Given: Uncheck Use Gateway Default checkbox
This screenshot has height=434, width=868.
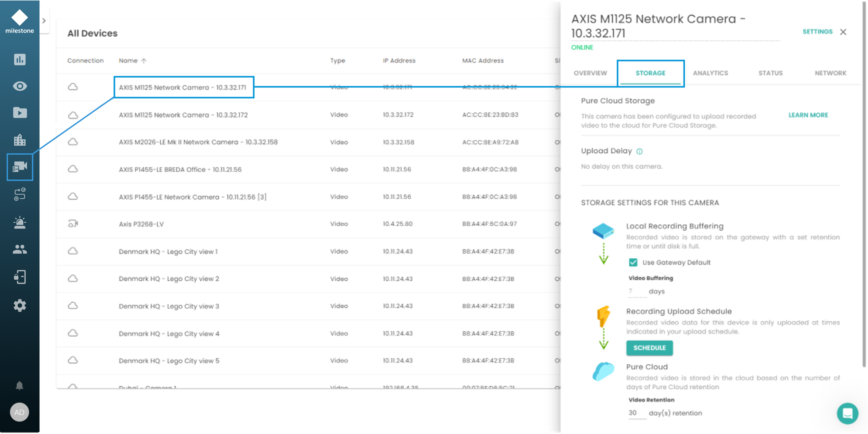Looking at the screenshot, I should 633,262.
